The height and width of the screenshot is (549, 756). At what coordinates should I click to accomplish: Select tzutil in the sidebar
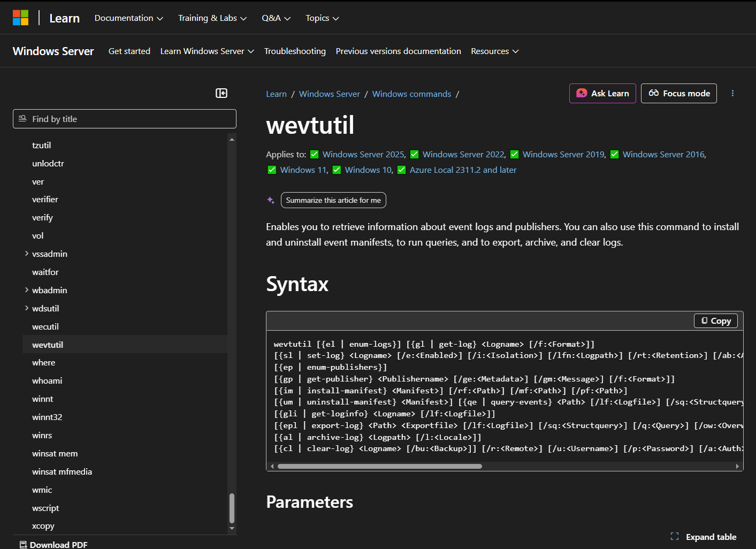42,145
